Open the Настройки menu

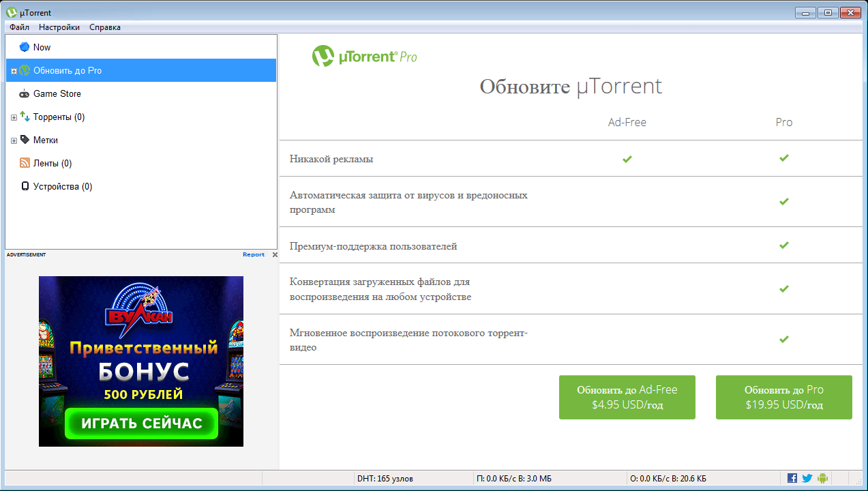(x=59, y=27)
